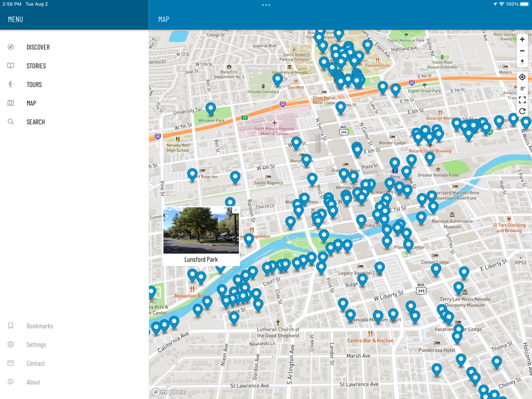Select the marker above Hillside Cemetery
532x399 pixels.
point(278,80)
